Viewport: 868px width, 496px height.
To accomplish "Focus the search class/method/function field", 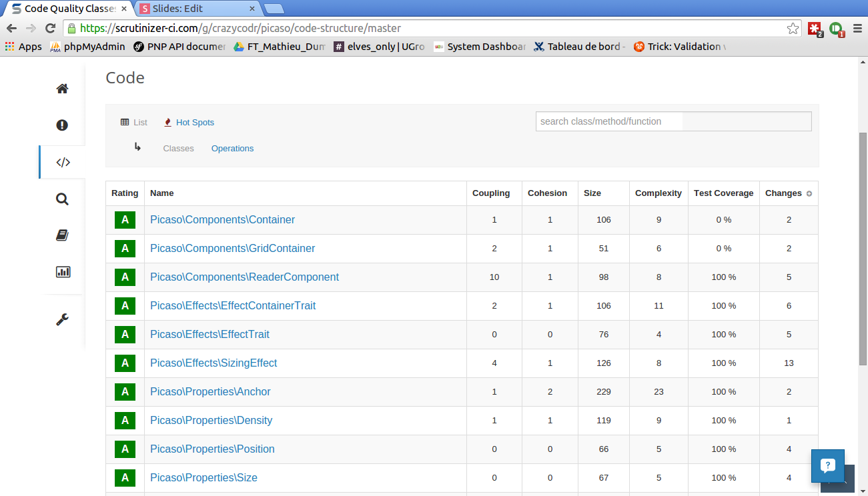I will (x=674, y=121).
